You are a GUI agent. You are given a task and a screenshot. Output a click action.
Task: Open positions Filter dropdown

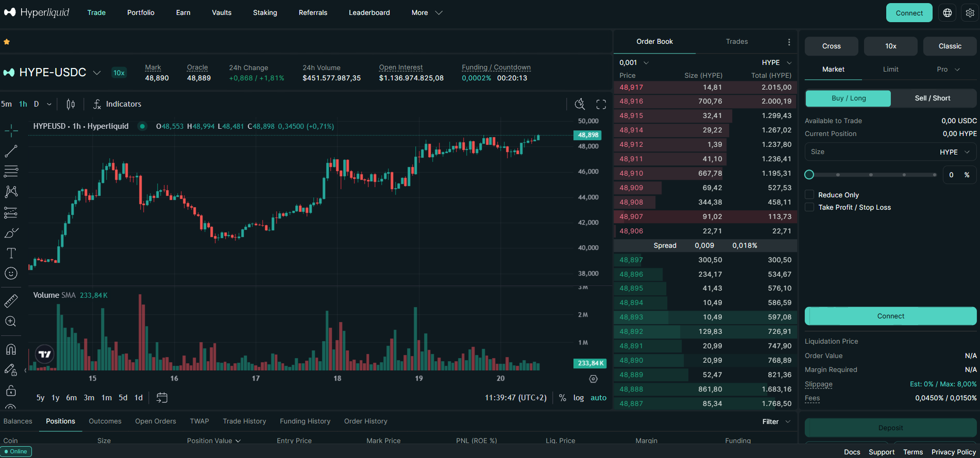pyautogui.click(x=776, y=421)
